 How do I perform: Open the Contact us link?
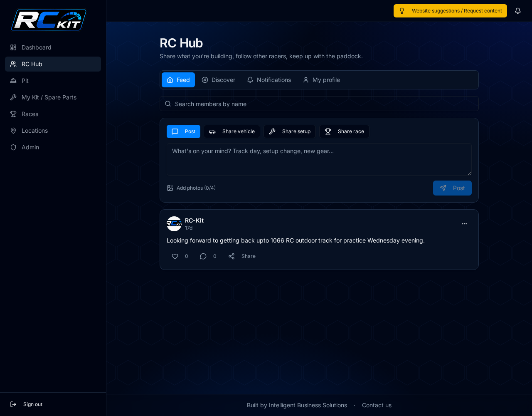tap(377, 405)
